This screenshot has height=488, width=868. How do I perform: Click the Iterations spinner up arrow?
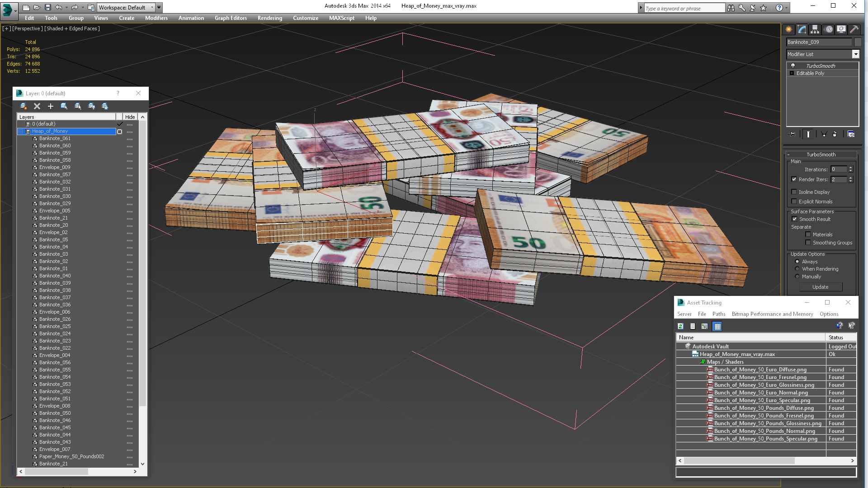(x=850, y=168)
